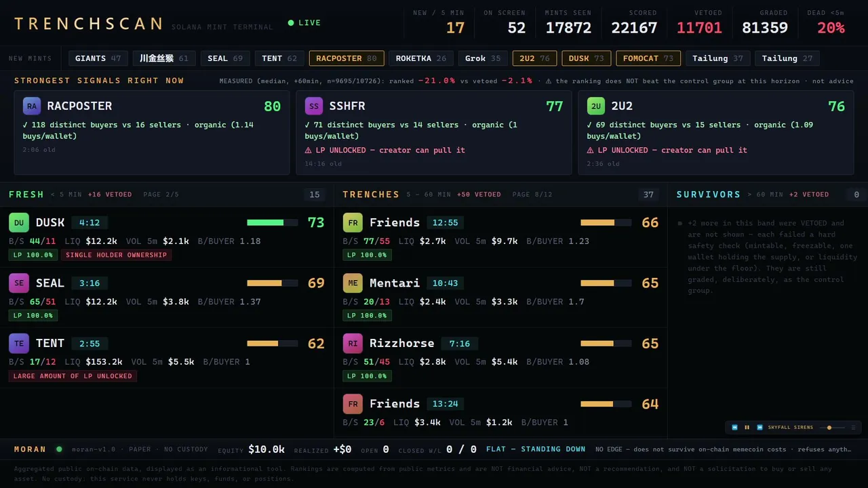Screen dimensions: 868x488
Task: Select the TENT 62 ticker chip
Action: (279, 58)
